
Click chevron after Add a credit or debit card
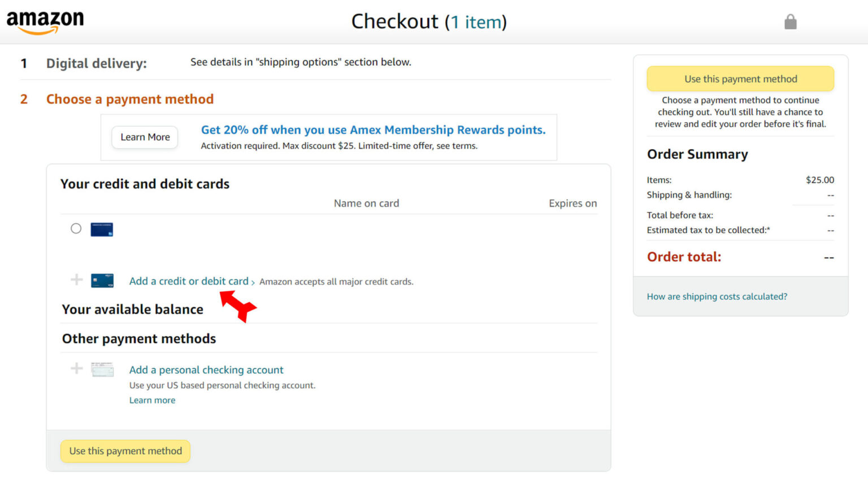(253, 282)
